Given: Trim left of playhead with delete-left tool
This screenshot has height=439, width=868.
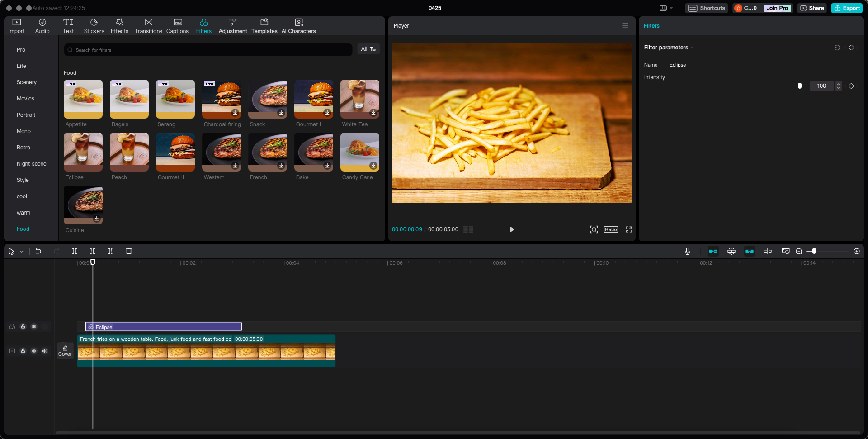Looking at the screenshot, I should [x=93, y=251].
